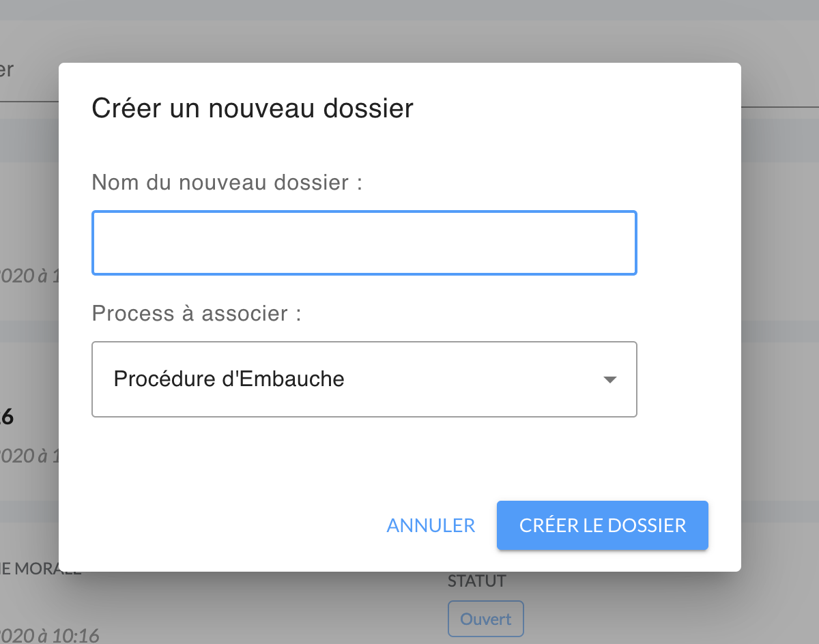Open the Procédure d'Embauche dropdown
This screenshot has height=644, width=819.
click(364, 379)
